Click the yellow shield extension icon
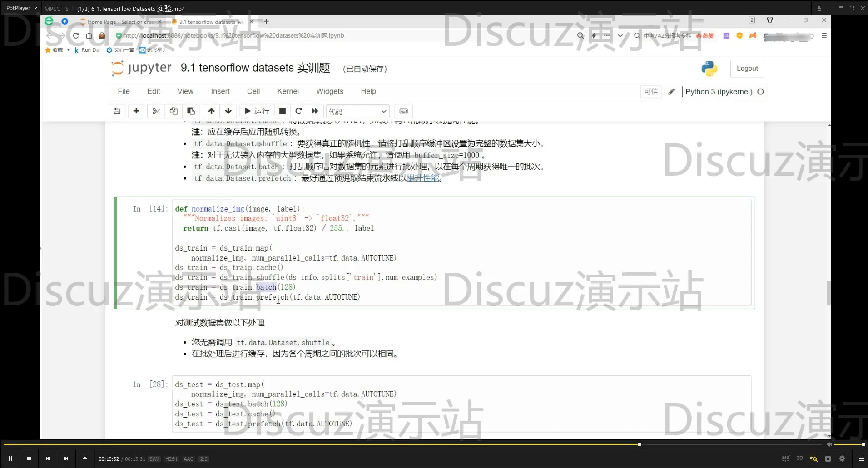Viewport: 868px width, 468px height. point(739,35)
